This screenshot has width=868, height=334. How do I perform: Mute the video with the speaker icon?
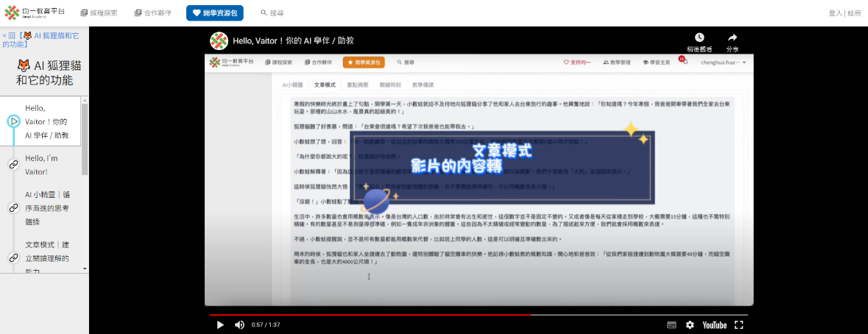[239, 325]
